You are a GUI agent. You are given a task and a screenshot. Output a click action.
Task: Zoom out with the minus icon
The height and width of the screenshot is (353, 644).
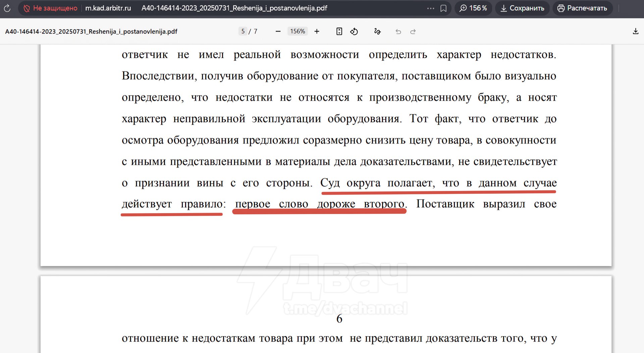click(x=278, y=32)
